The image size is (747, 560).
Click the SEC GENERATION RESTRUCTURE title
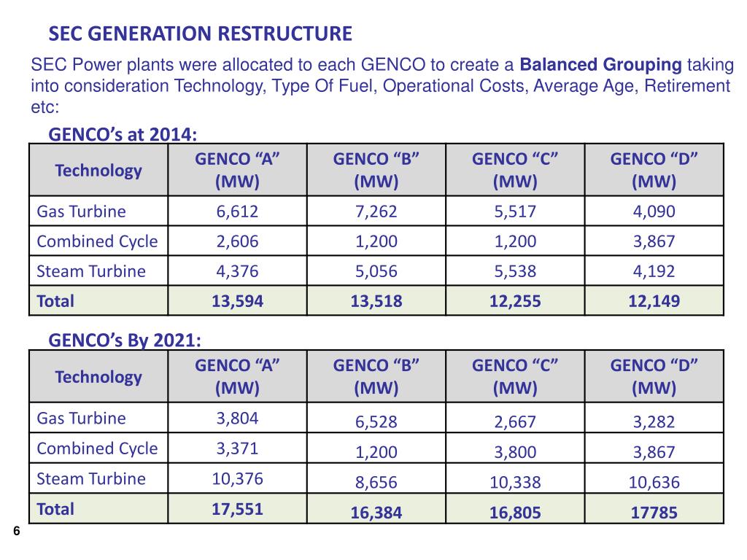pos(200,33)
